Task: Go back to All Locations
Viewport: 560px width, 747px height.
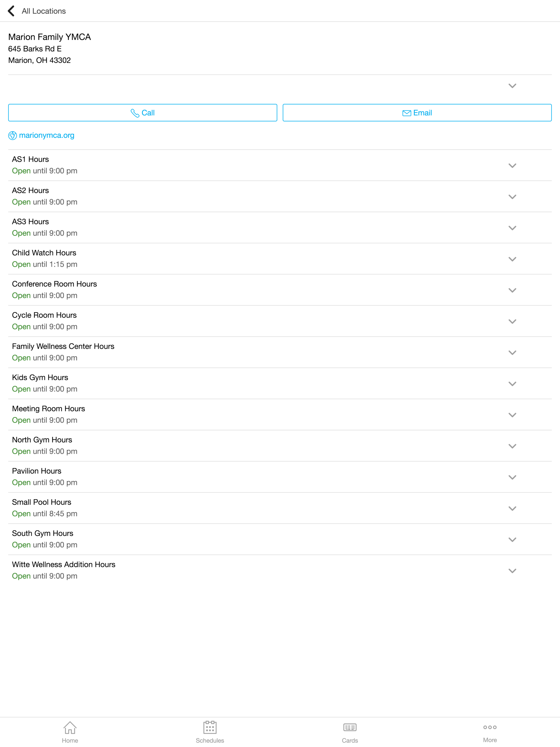Action: coord(36,11)
